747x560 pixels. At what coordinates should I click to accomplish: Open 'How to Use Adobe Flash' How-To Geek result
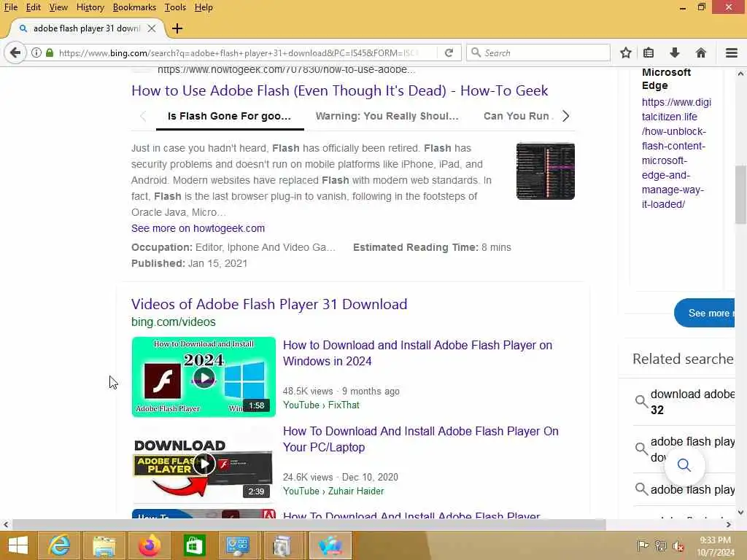pos(340,90)
